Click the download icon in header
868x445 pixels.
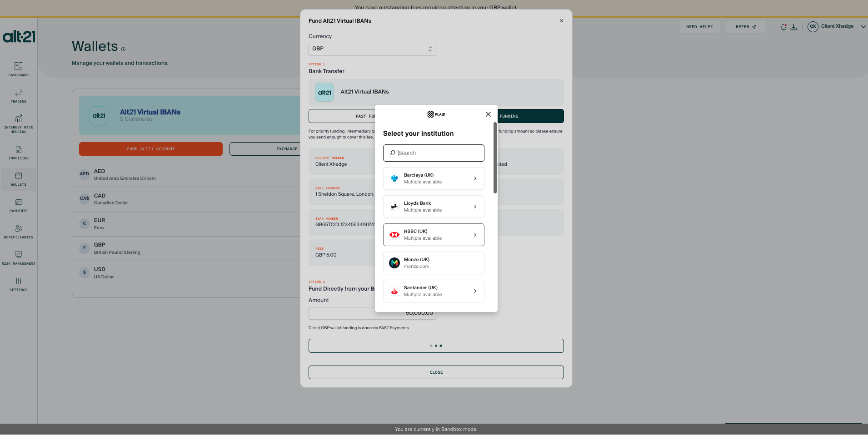[793, 27]
